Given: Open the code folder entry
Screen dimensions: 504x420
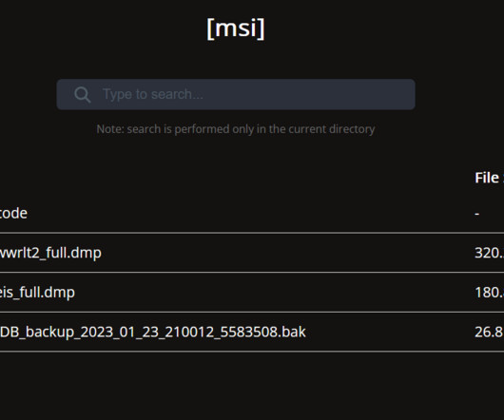Looking at the screenshot, I should (13, 213).
